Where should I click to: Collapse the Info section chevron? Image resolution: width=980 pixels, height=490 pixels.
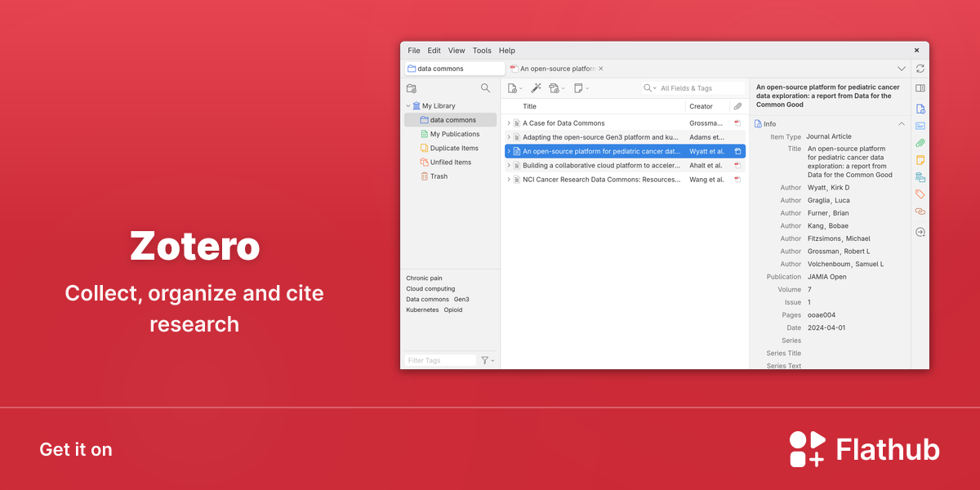pyautogui.click(x=902, y=124)
